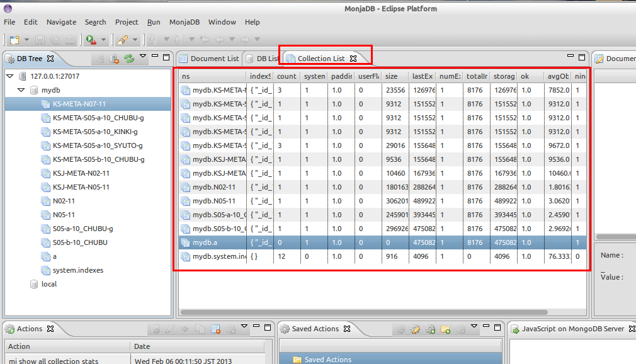The height and width of the screenshot is (364, 636).
Task: Open the Actions panel view menu triangle
Action: coord(244,326)
